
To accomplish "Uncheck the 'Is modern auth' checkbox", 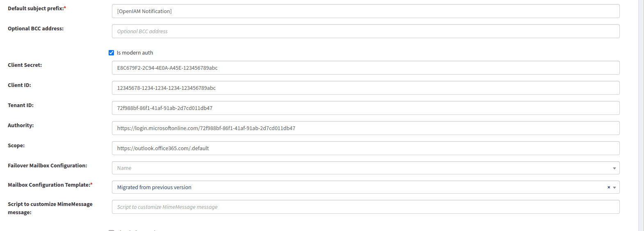I will 111,53.
